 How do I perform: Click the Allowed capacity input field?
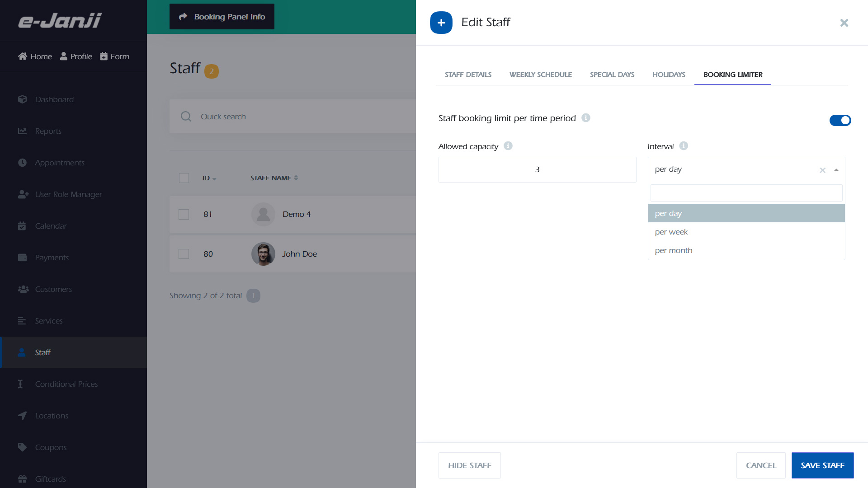537,170
